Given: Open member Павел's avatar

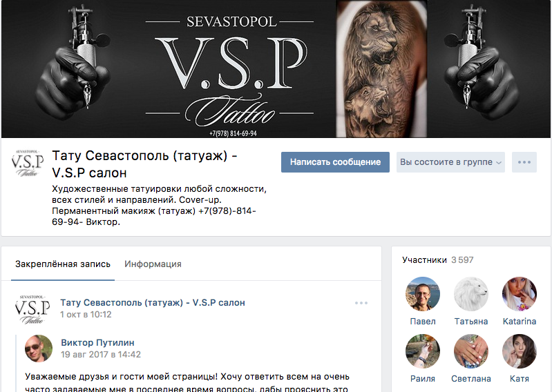Looking at the screenshot, I should tap(422, 294).
